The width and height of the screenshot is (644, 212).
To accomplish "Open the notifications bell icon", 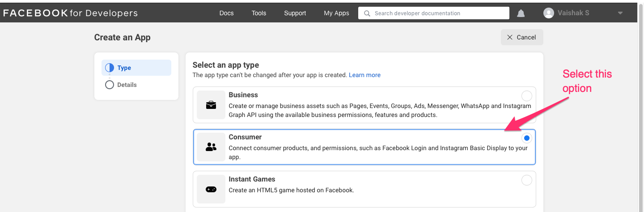I will click(x=521, y=13).
